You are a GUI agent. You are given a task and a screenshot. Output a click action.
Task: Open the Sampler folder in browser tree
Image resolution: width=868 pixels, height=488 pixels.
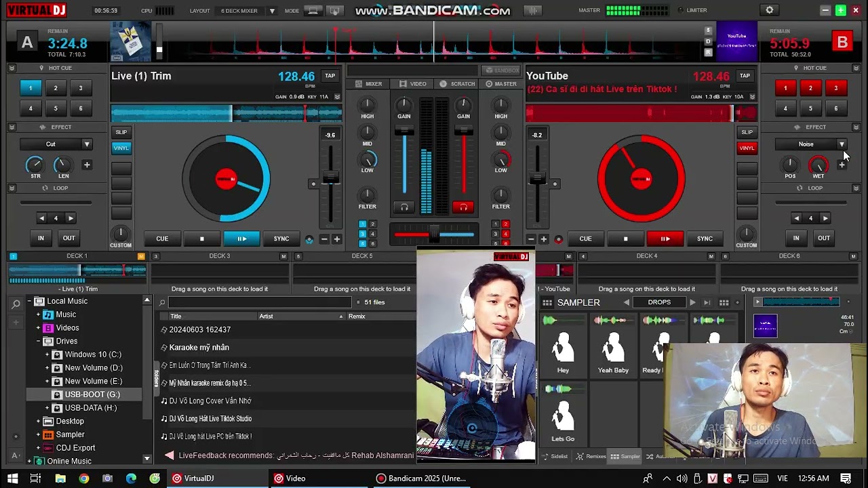[70, 434]
